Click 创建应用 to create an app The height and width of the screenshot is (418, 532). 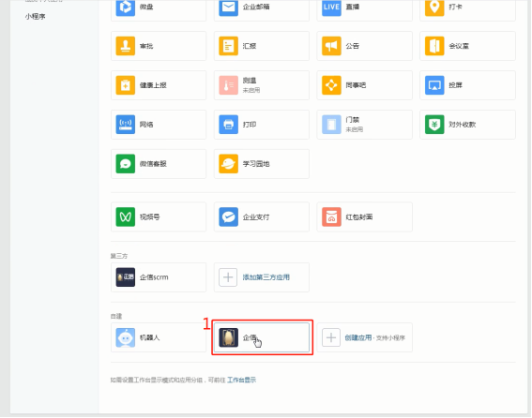point(358,337)
